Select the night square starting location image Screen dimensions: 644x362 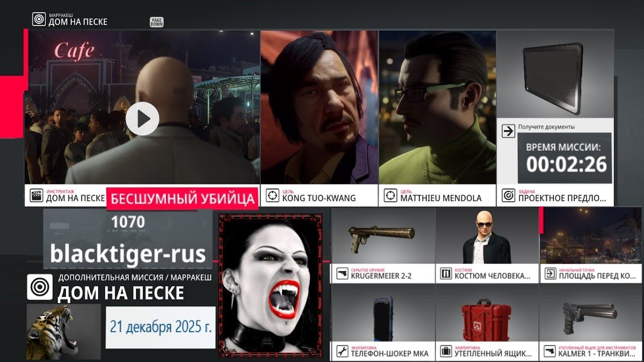click(x=592, y=236)
